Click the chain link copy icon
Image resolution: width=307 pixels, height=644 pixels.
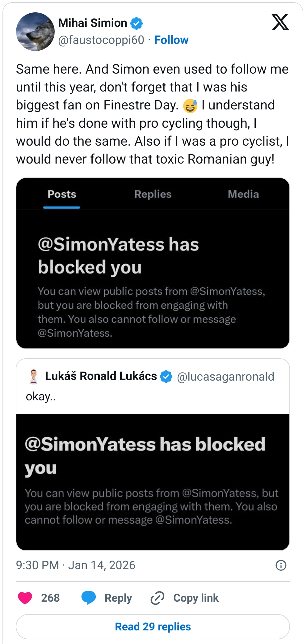[158, 598]
